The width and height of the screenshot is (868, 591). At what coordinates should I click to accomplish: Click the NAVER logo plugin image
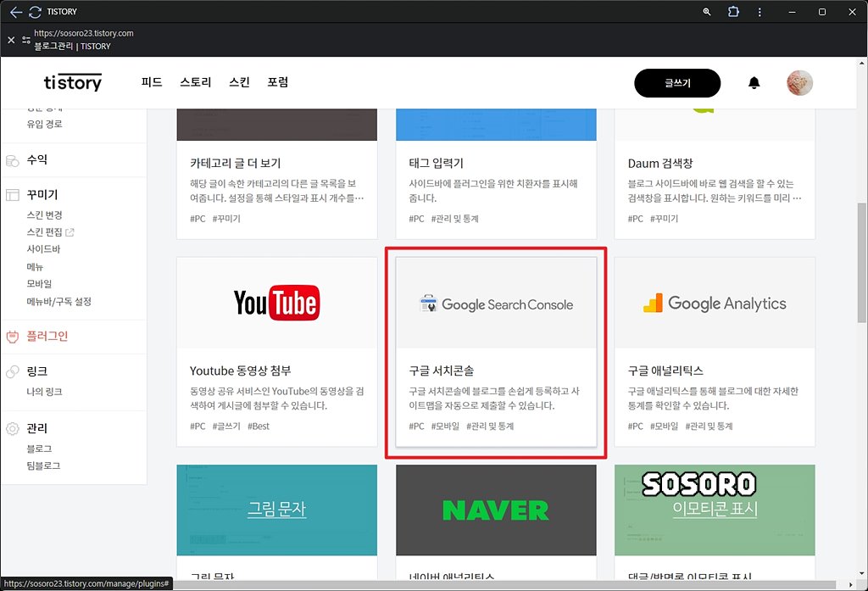(496, 510)
